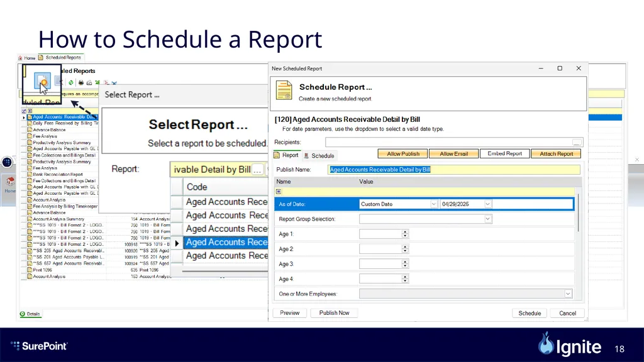Screen dimensions: 644x362
Task: Cancel the New Scheduled Report dialog
Action: (567, 314)
